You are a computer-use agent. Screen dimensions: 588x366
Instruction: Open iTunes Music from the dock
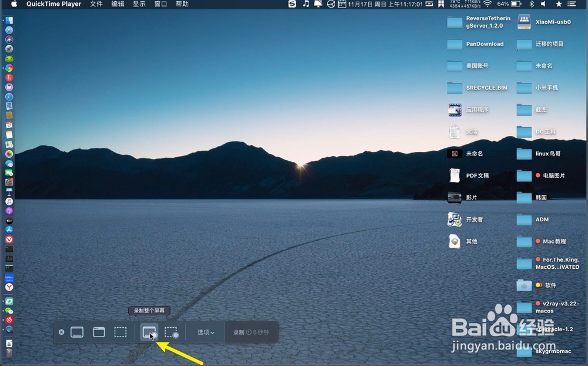[9, 201]
